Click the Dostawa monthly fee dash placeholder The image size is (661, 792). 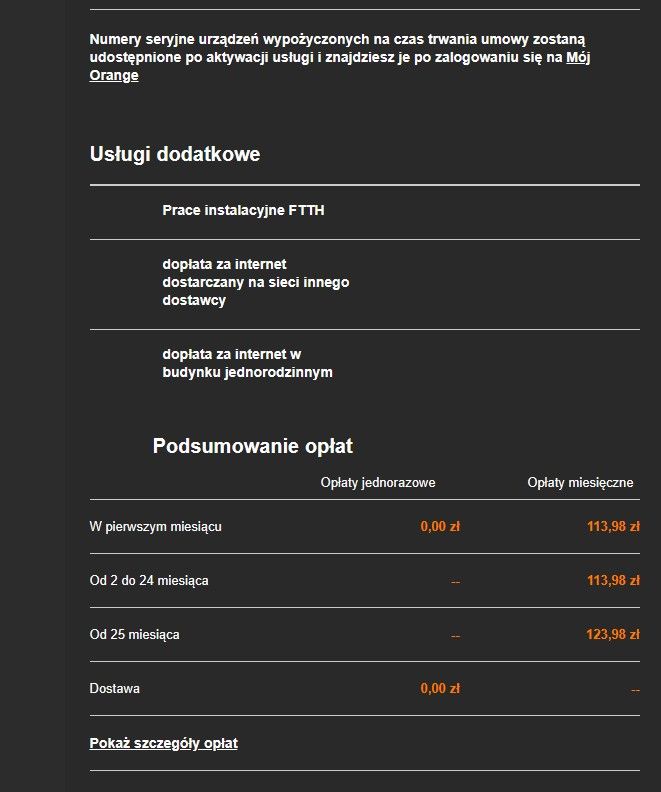tap(635, 690)
